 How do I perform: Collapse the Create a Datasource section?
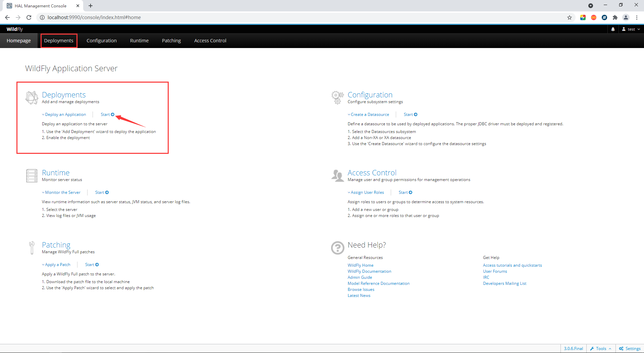pyautogui.click(x=369, y=115)
